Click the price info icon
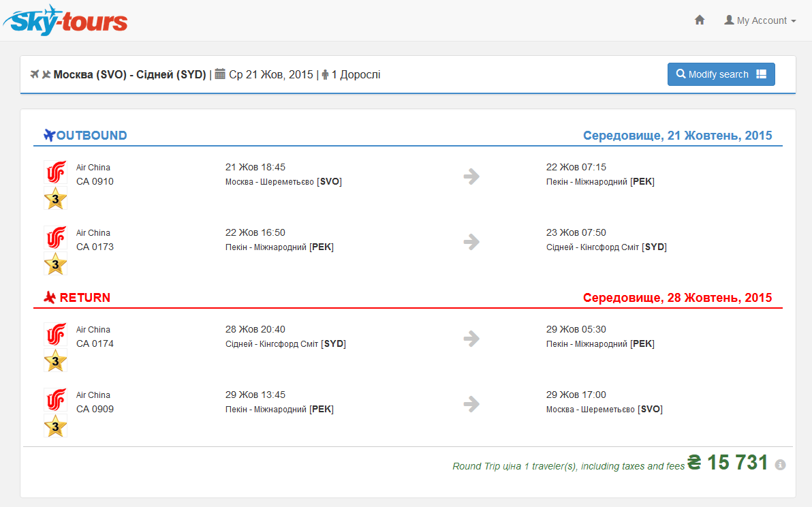Image resolution: width=812 pixels, height=507 pixels. 781,465
